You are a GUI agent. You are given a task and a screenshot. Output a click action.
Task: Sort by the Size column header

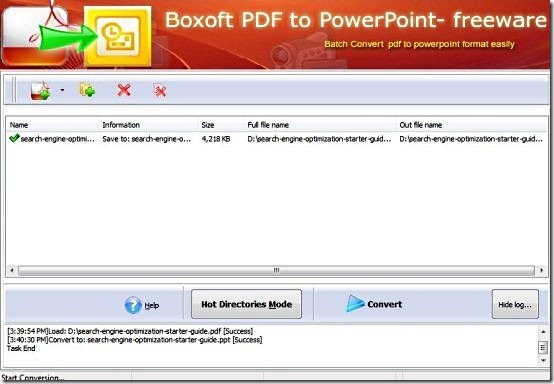(x=220, y=125)
